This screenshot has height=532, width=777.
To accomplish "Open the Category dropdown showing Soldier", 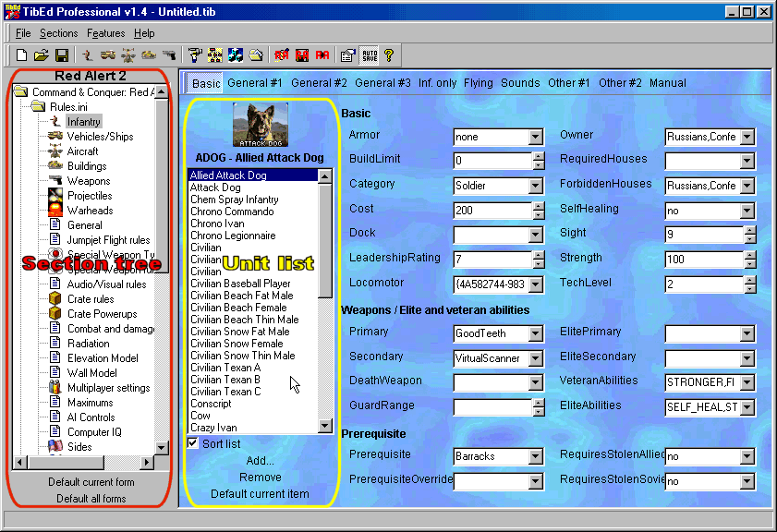I will (535, 186).
